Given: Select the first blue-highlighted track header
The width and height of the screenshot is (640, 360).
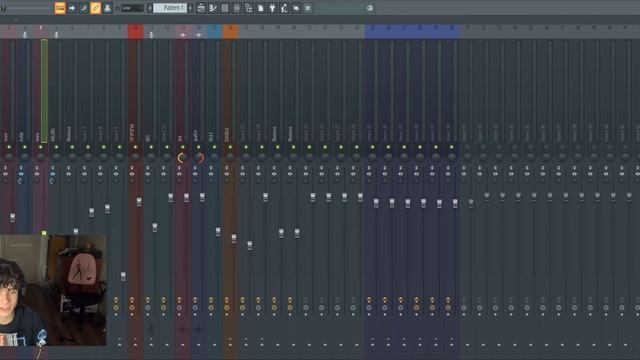Looking at the screenshot, I should point(373,31).
